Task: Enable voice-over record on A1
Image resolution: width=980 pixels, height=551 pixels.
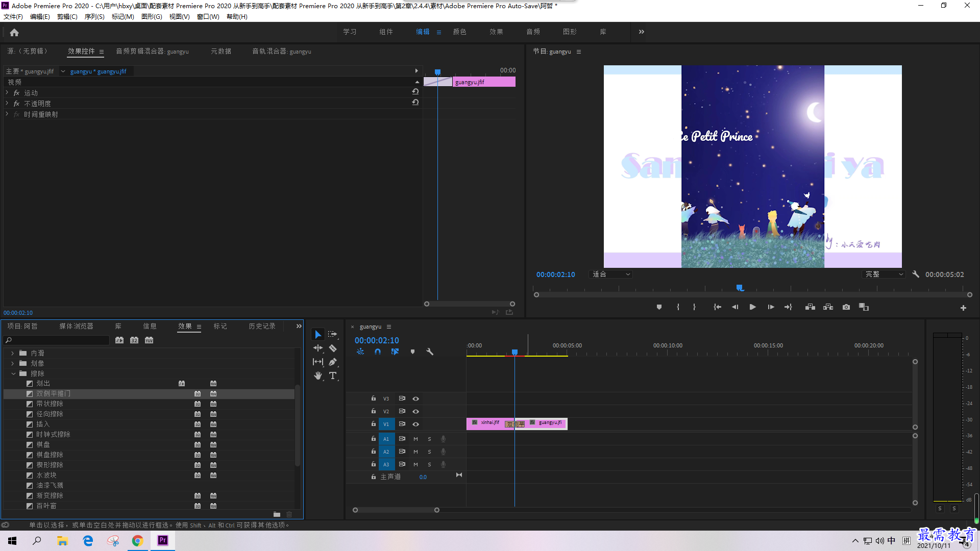Action: pyautogui.click(x=443, y=439)
